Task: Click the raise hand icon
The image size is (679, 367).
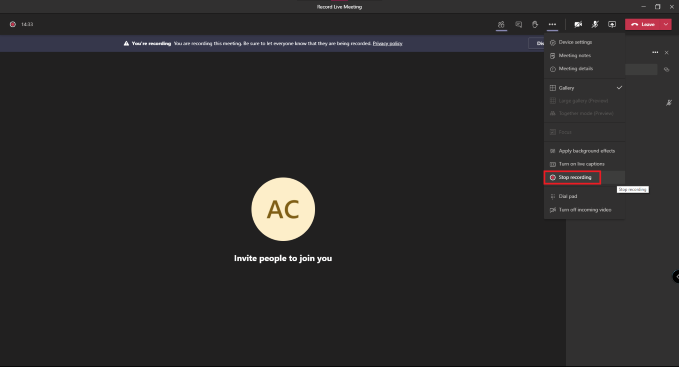Action: coord(535,25)
